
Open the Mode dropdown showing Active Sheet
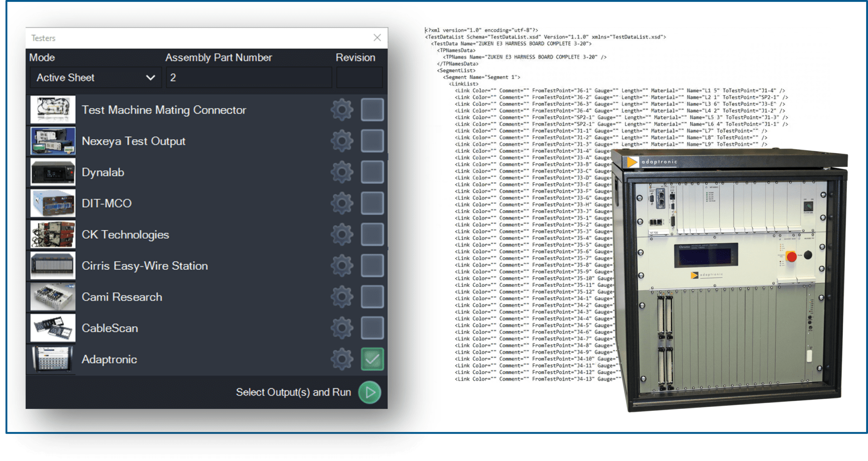pyautogui.click(x=95, y=77)
